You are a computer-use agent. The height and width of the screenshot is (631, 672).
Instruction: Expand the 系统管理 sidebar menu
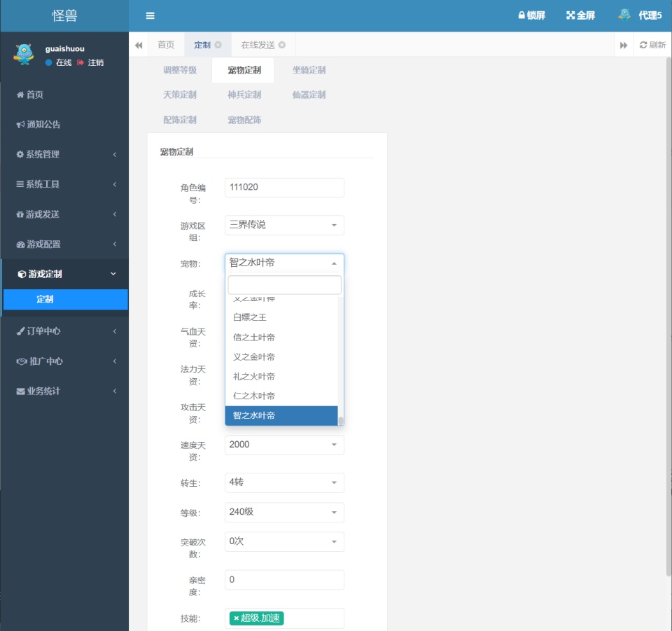pyautogui.click(x=64, y=154)
